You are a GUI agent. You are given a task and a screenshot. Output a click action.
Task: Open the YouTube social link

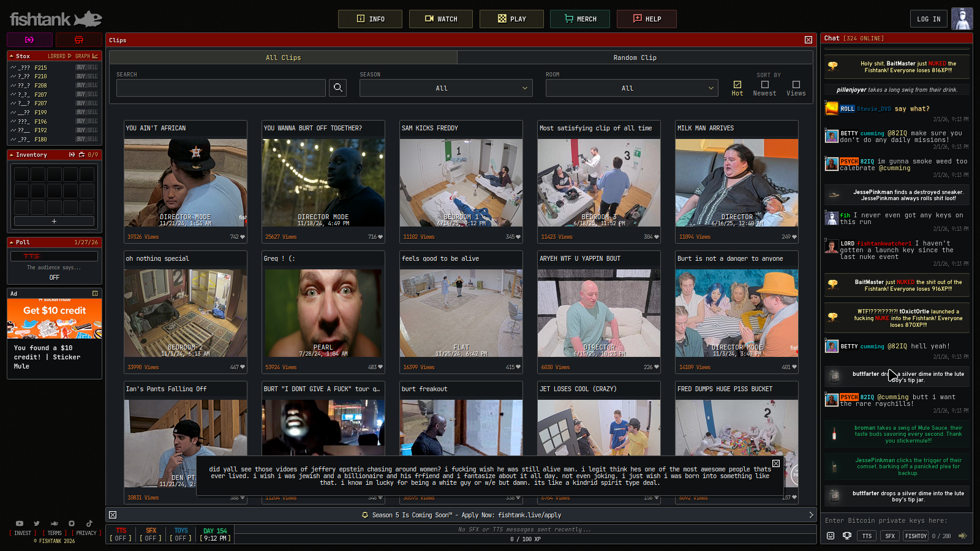(20, 523)
